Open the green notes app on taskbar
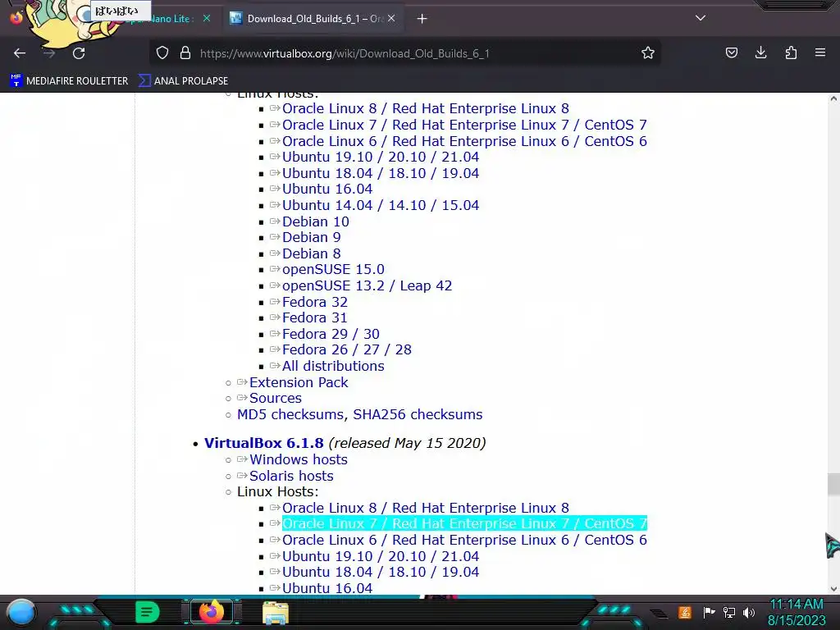 (x=148, y=612)
